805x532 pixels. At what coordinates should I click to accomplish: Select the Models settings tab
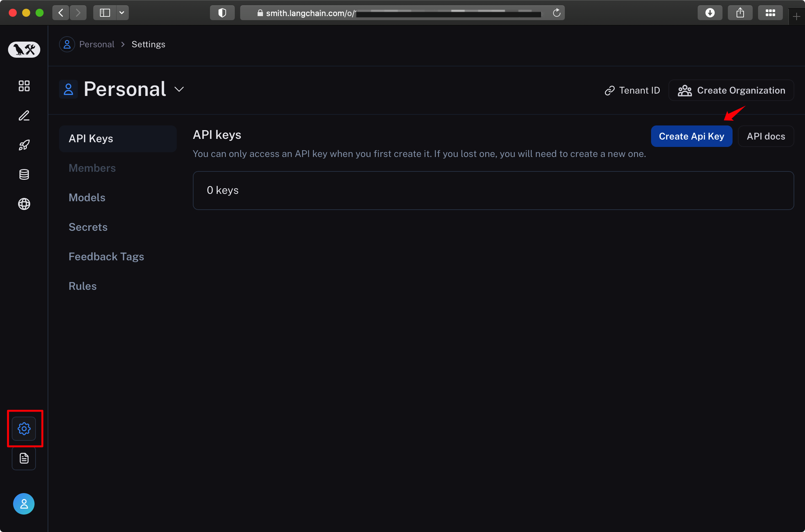click(87, 198)
